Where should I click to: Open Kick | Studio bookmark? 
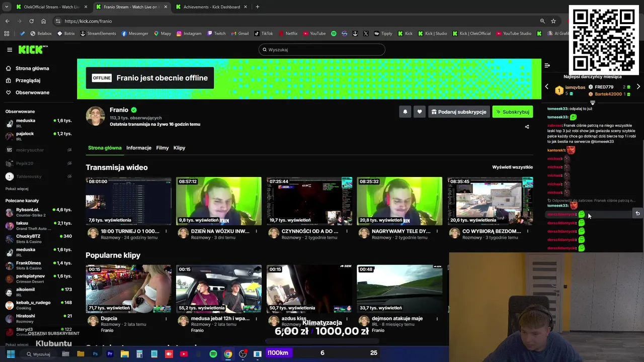(x=433, y=34)
